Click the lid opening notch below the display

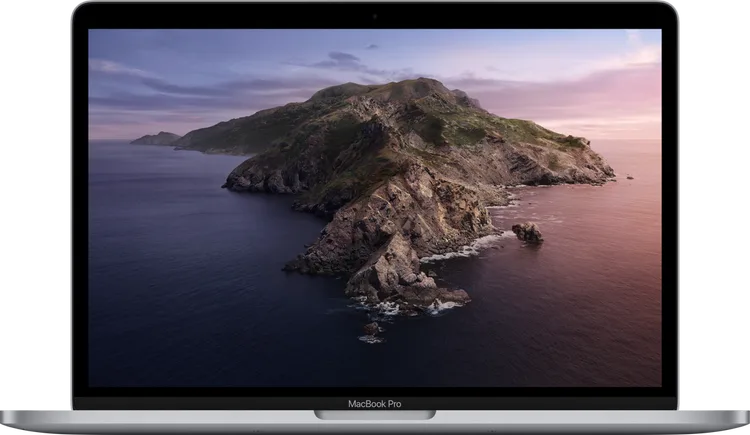click(x=375, y=414)
